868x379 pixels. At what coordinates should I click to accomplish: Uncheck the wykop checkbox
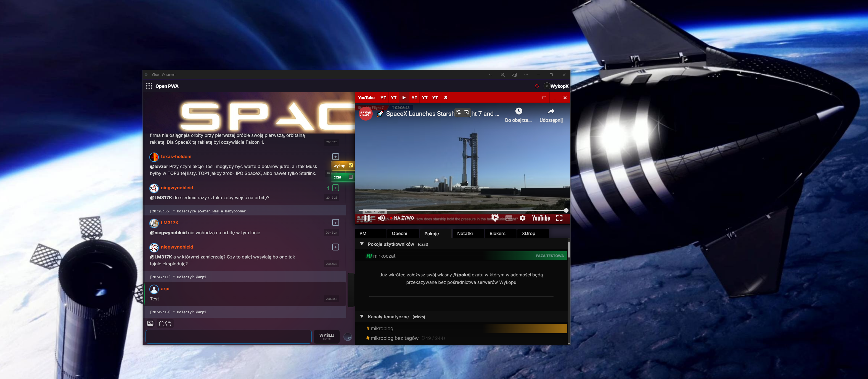coord(351,166)
